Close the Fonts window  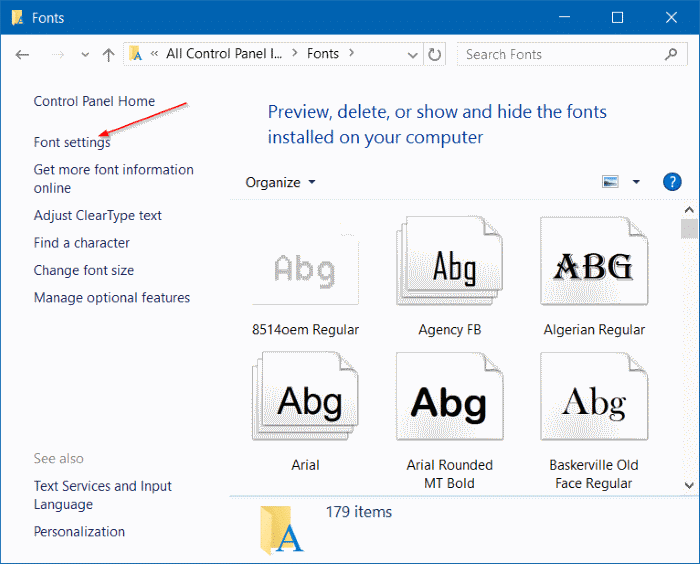click(671, 17)
